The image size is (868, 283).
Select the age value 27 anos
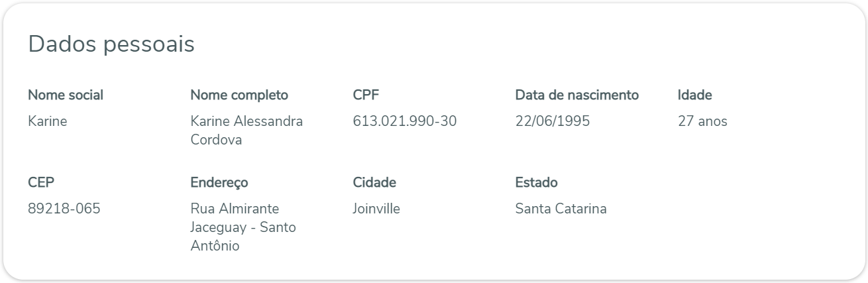coord(702,122)
